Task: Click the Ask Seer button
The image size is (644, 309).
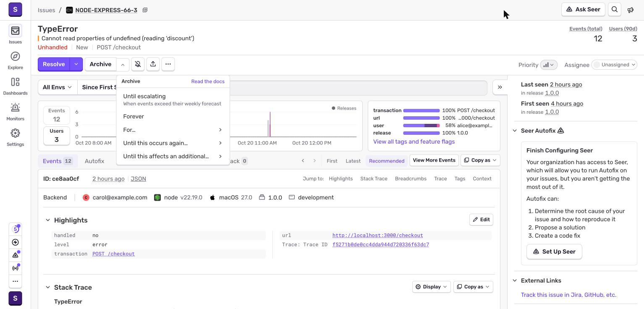Action: point(583,9)
